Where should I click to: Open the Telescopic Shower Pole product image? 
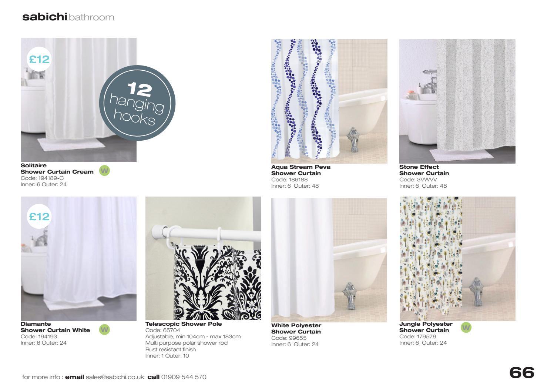203,258
